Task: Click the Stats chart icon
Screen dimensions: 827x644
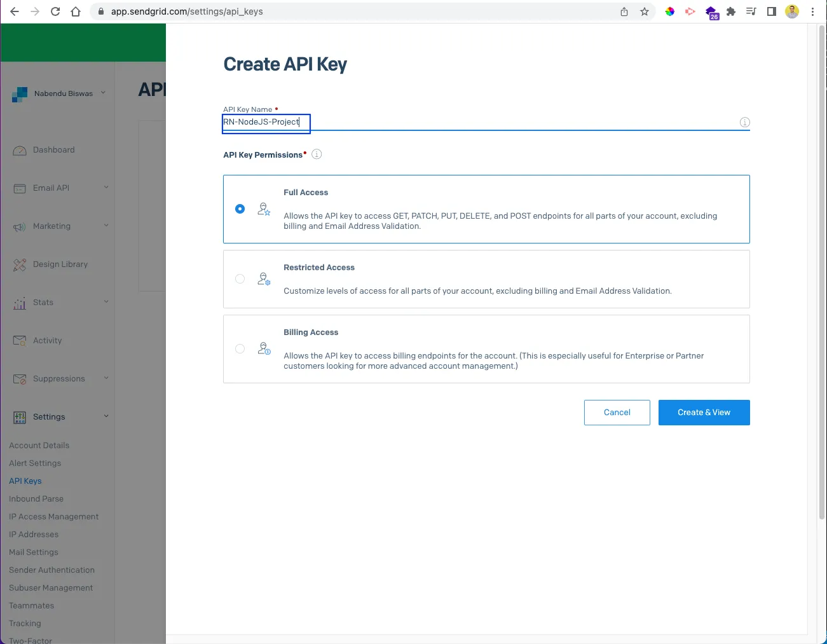Action: (20, 303)
